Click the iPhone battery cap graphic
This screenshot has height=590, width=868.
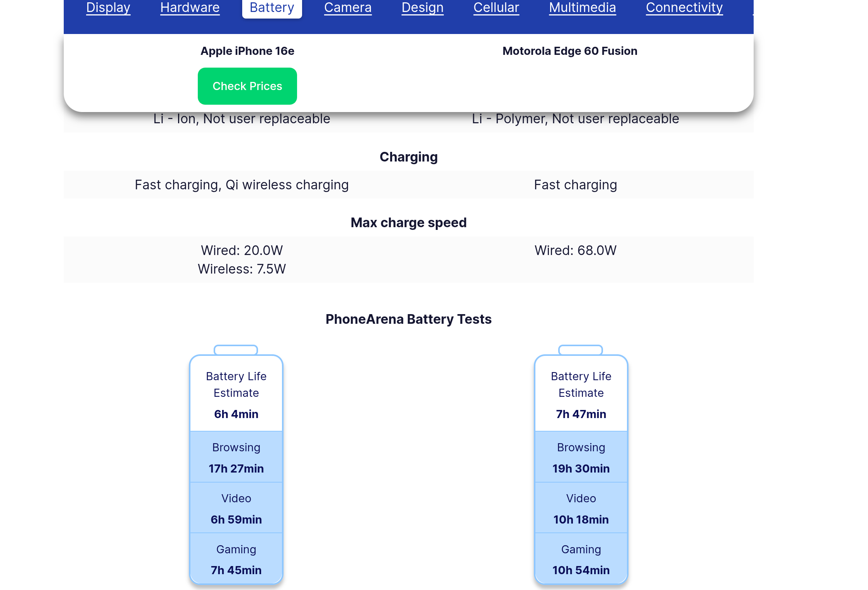pos(236,350)
